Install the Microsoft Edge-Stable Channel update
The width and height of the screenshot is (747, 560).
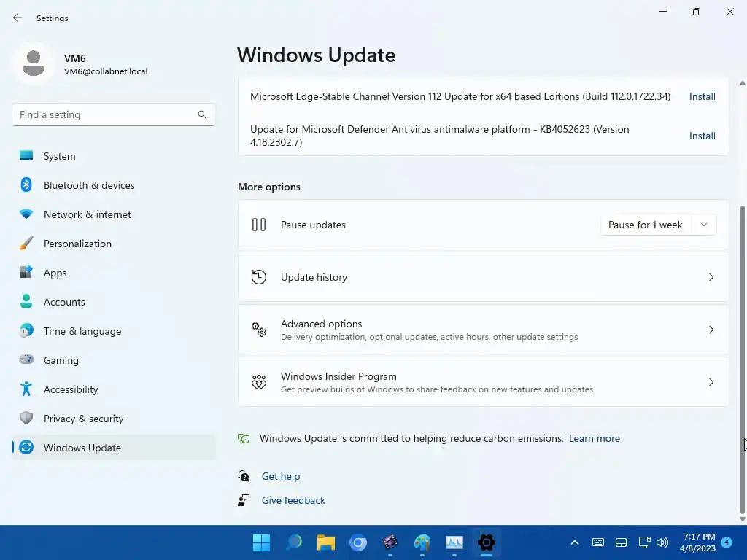(x=703, y=96)
